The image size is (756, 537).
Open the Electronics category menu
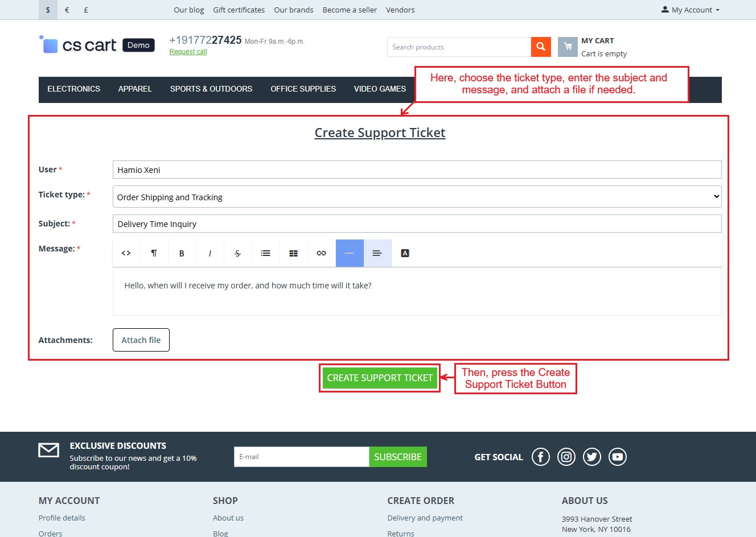(x=73, y=89)
